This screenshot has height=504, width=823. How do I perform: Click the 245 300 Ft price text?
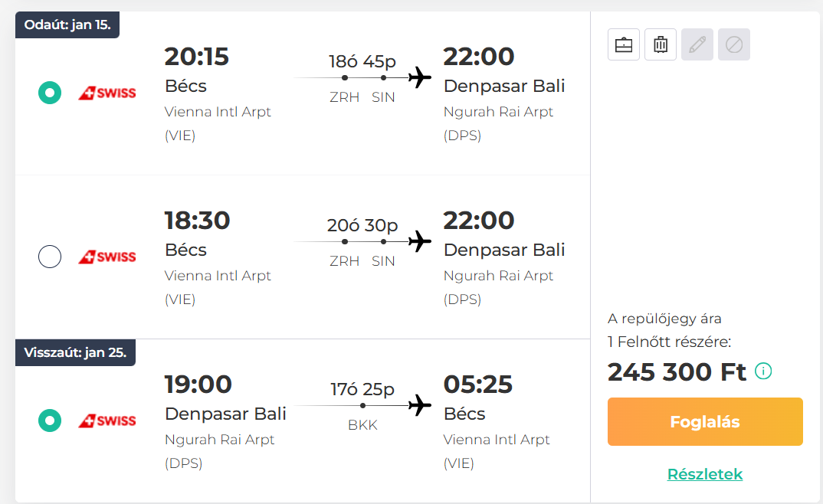[677, 371]
